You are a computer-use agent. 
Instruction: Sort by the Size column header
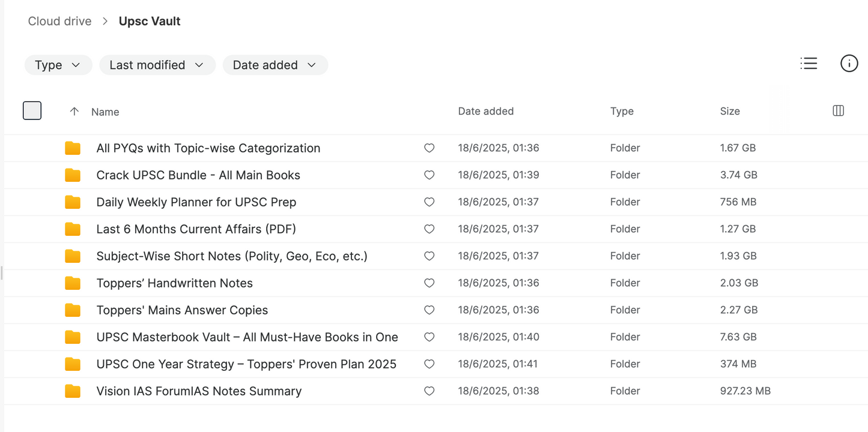click(x=729, y=111)
